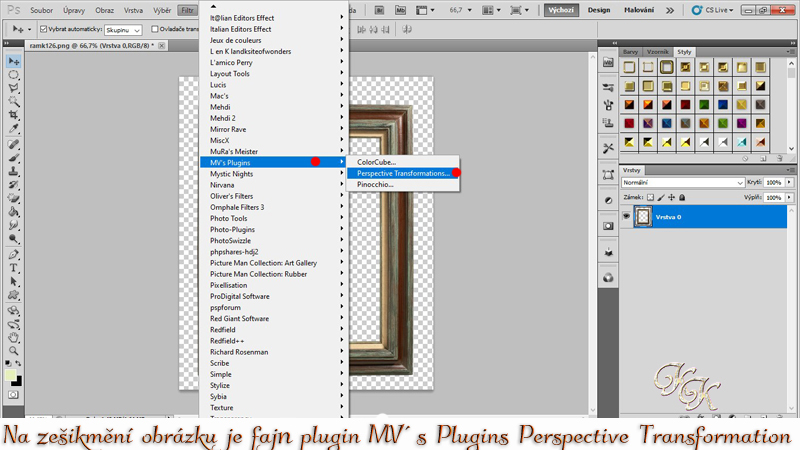Select the Path Selection tool
The width and height of the screenshot is (800, 450).
coord(13,281)
